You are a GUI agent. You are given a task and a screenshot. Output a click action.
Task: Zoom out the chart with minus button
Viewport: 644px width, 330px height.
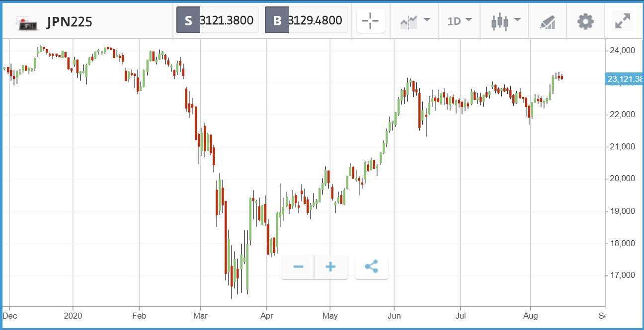pyautogui.click(x=298, y=267)
